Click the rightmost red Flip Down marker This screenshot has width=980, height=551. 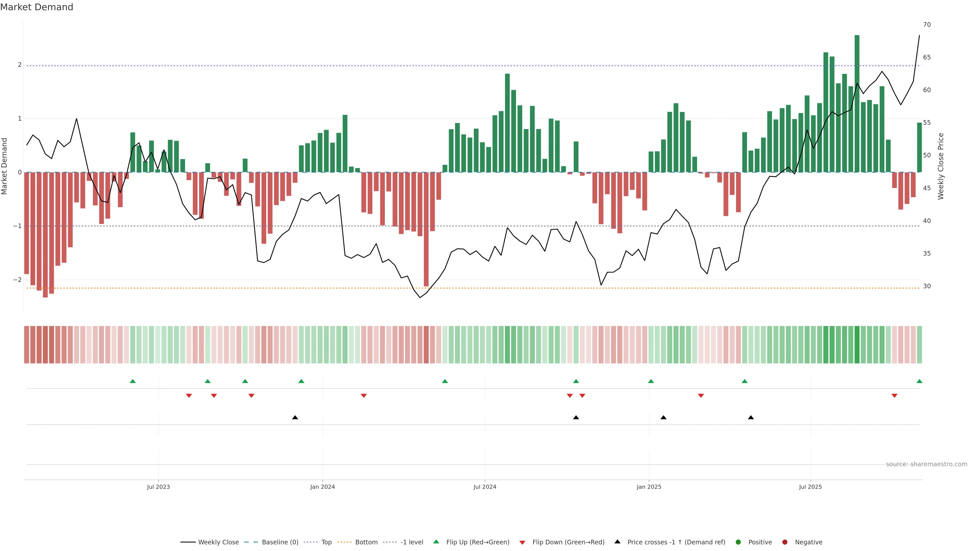coord(895,396)
